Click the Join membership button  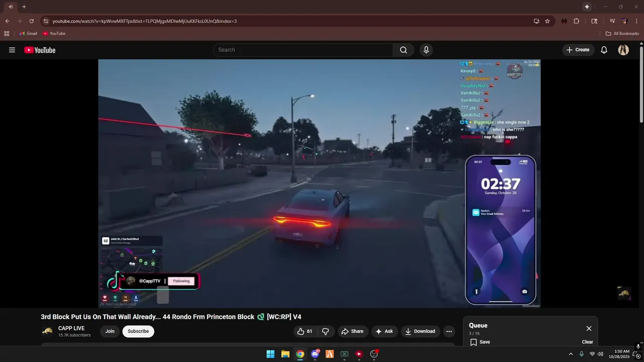110,331
